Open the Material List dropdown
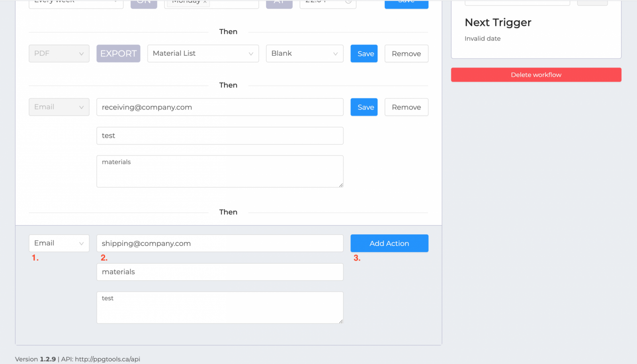 pos(203,53)
